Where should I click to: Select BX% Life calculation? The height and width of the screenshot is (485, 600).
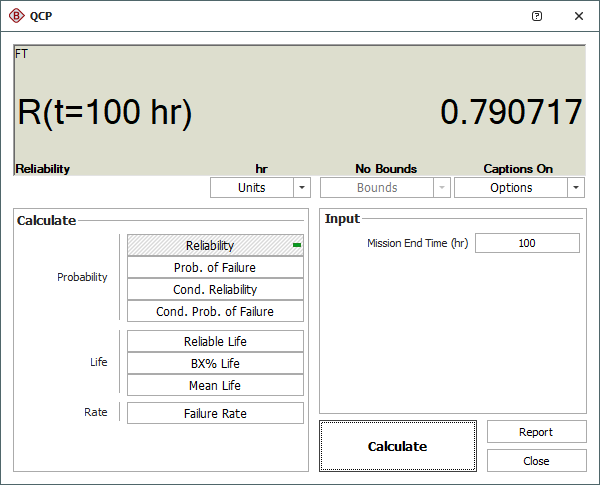(x=215, y=363)
